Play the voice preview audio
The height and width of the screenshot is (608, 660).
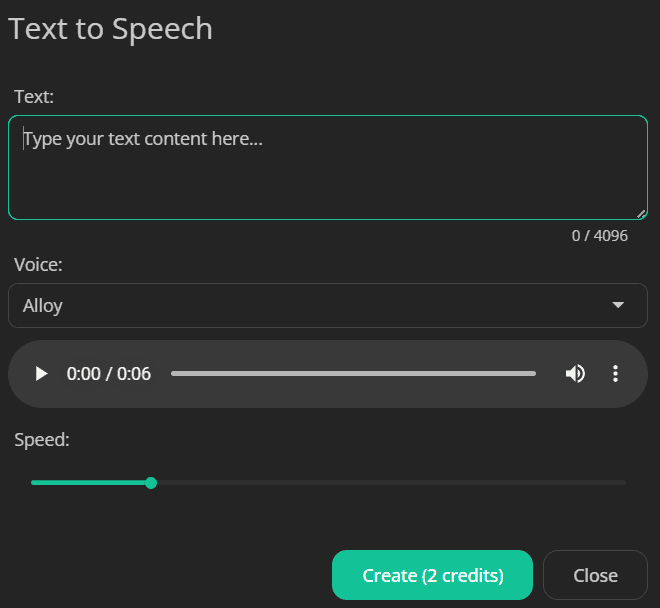(41, 374)
